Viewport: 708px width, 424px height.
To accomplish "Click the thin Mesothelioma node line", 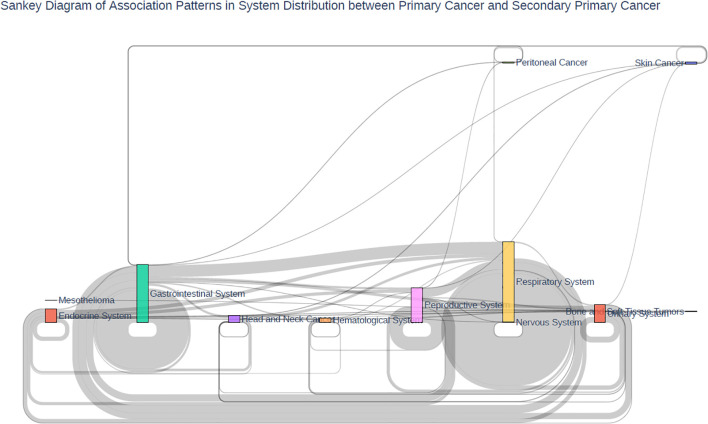I will pyautogui.click(x=51, y=300).
